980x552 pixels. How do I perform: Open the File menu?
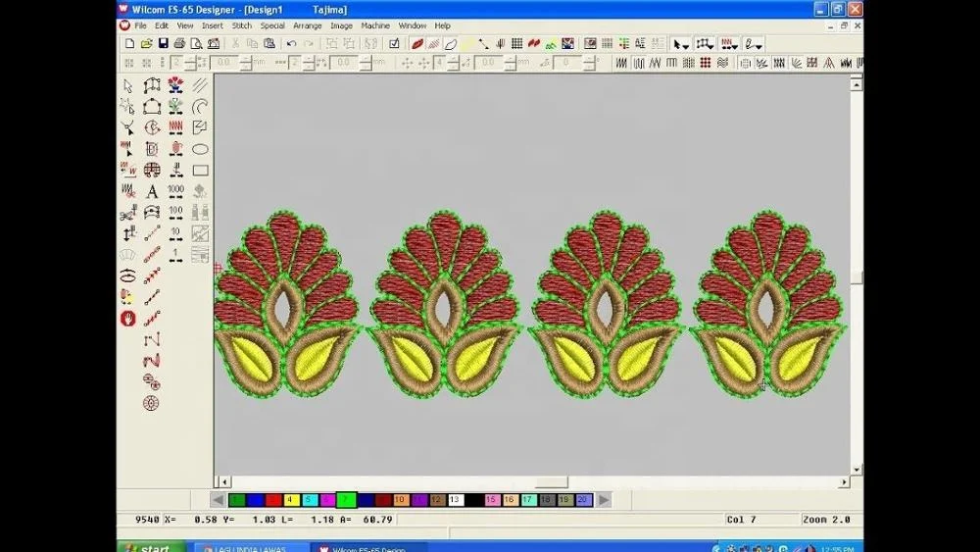[x=140, y=25]
